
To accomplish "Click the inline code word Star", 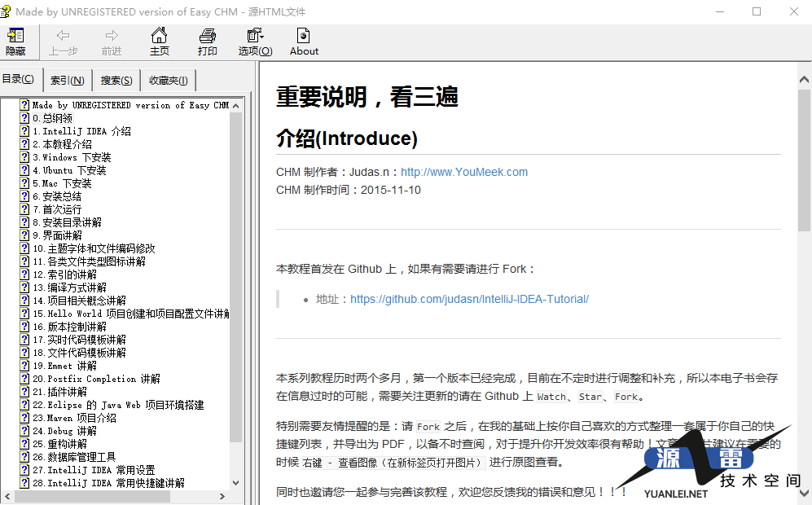I will click(590, 397).
